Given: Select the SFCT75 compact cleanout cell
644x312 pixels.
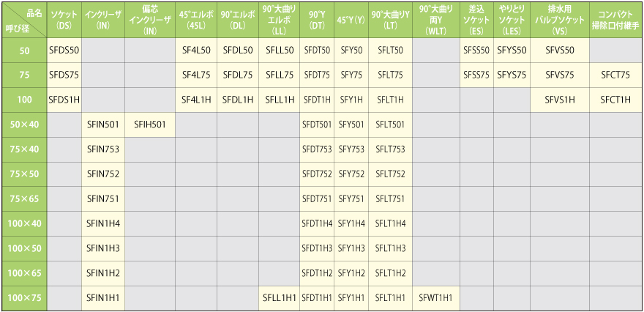Looking at the screenshot, I should pyautogui.click(x=615, y=75).
